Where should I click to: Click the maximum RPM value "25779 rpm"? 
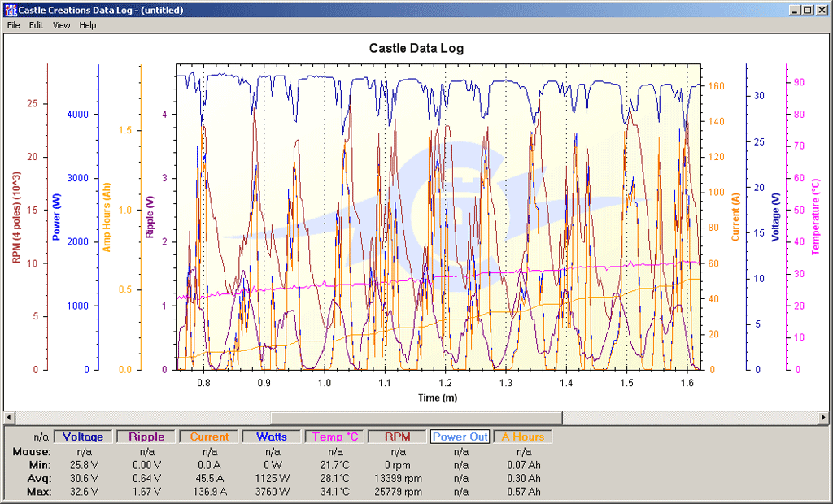click(398, 492)
